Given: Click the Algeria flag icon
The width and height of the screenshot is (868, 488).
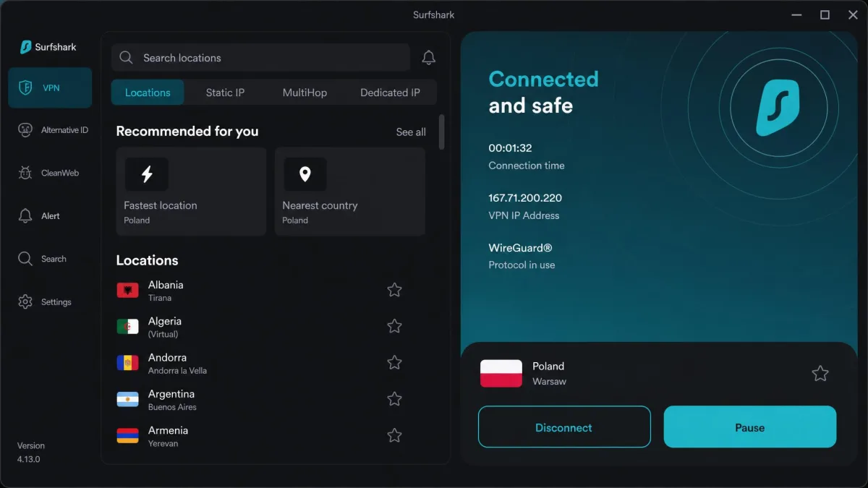Looking at the screenshot, I should pyautogui.click(x=128, y=327).
